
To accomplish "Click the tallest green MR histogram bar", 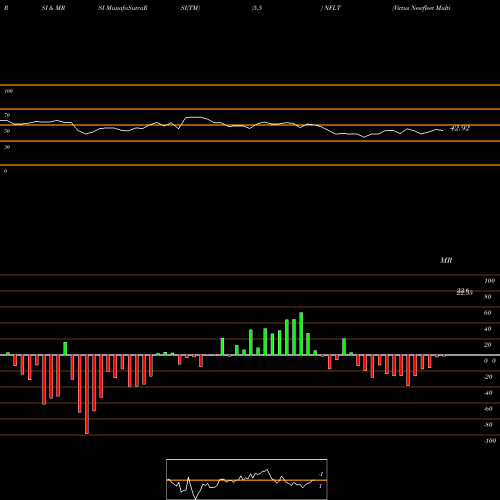I will (x=301, y=334).
